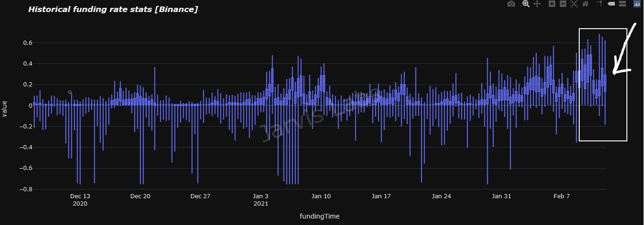Click the Zoom in plus button
The height and width of the screenshot is (225, 644).
pyautogui.click(x=551, y=4)
